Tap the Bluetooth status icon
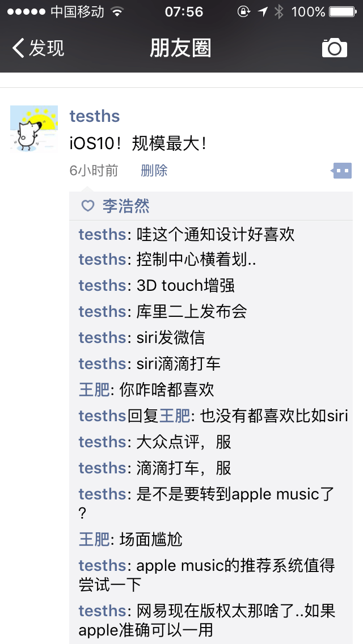 pos(279,11)
